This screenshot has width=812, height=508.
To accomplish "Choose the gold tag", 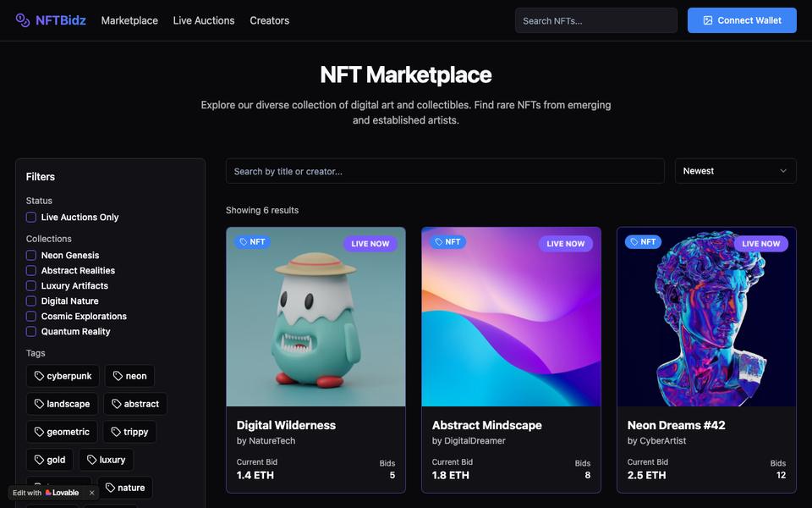I will point(50,460).
